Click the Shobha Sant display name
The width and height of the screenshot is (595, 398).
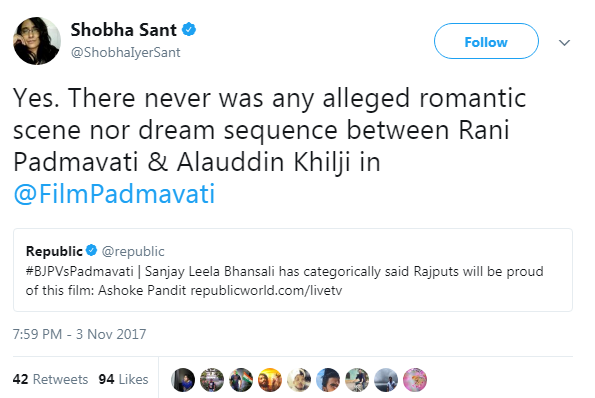124,30
